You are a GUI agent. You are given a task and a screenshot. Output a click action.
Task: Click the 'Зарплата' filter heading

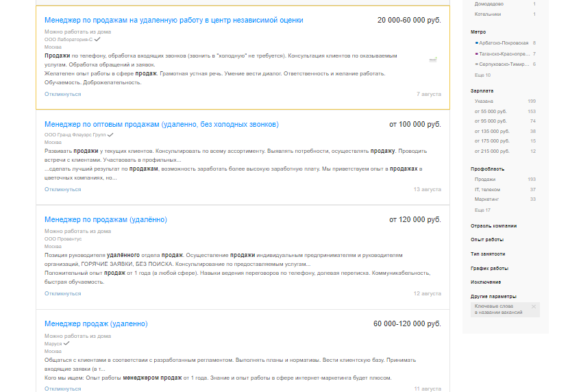pyautogui.click(x=482, y=91)
